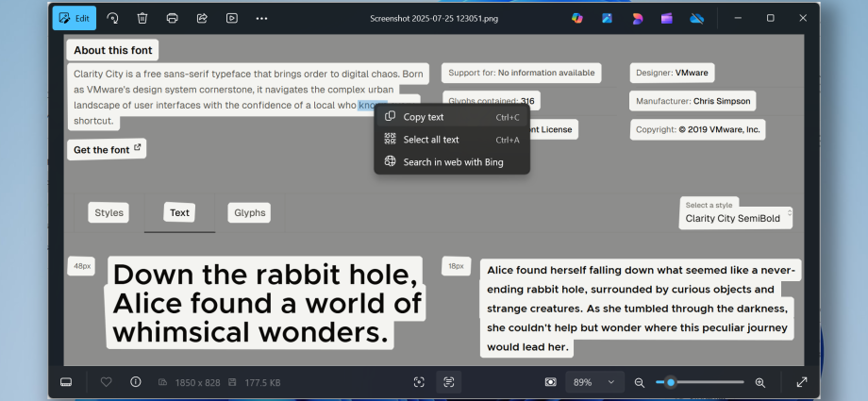Mark the photo as favorite with heart
The width and height of the screenshot is (868, 401).
tap(107, 382)
